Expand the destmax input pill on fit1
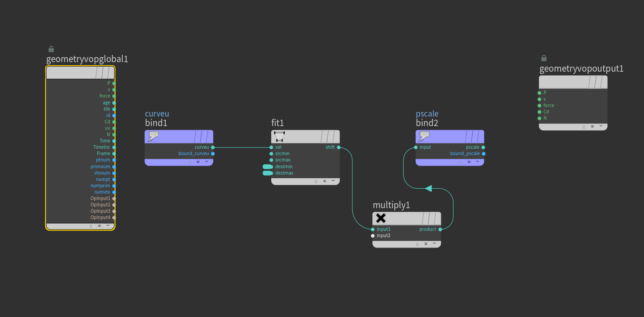 (x=268, y=173)
